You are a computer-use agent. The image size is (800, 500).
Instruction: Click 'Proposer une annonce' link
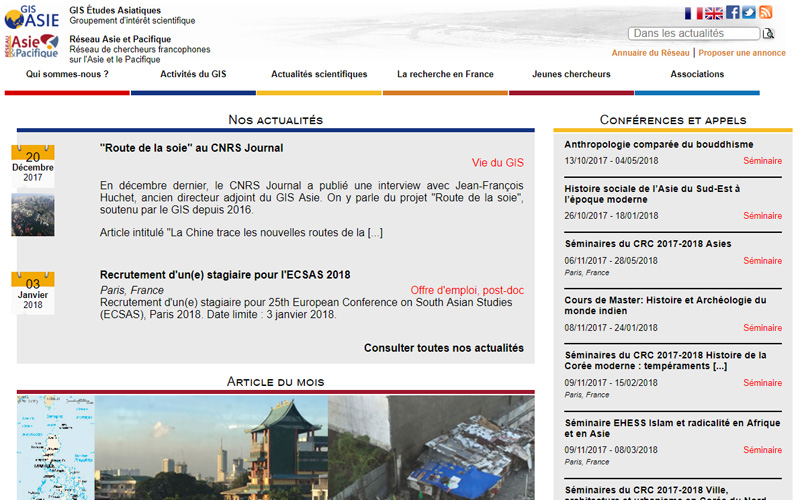742,53
